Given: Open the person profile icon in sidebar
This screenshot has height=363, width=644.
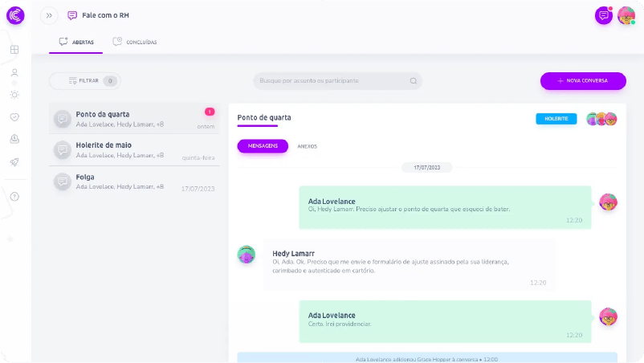Looking at the screenshot, I should pyautogui.click(x=14, y=73).
